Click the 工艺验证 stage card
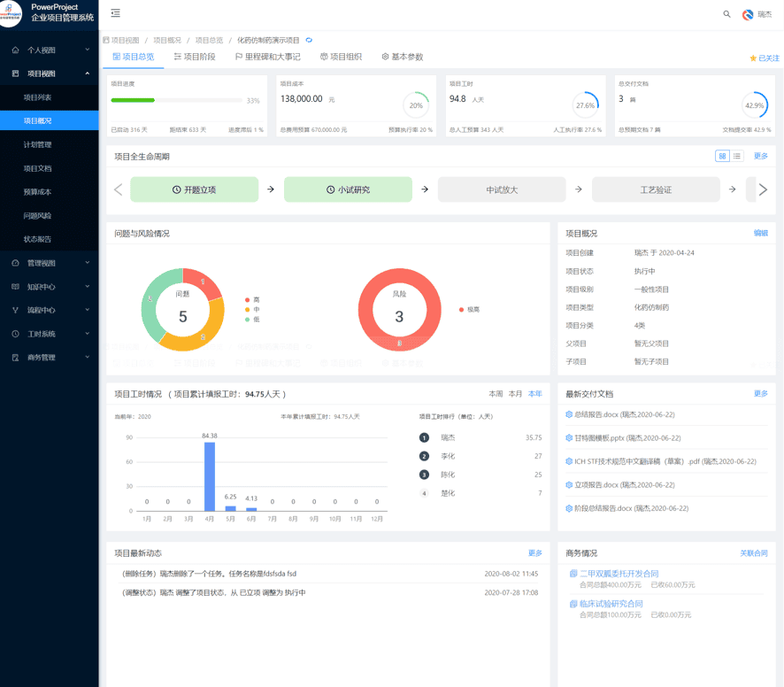Screen dimensions: 784x687 pyautogui.click(x=656, y=189)
